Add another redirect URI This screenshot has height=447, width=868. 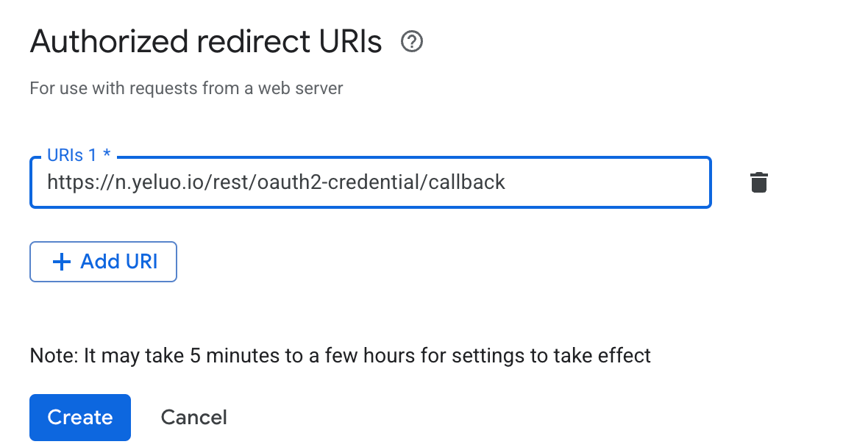[x=104, y=262]
